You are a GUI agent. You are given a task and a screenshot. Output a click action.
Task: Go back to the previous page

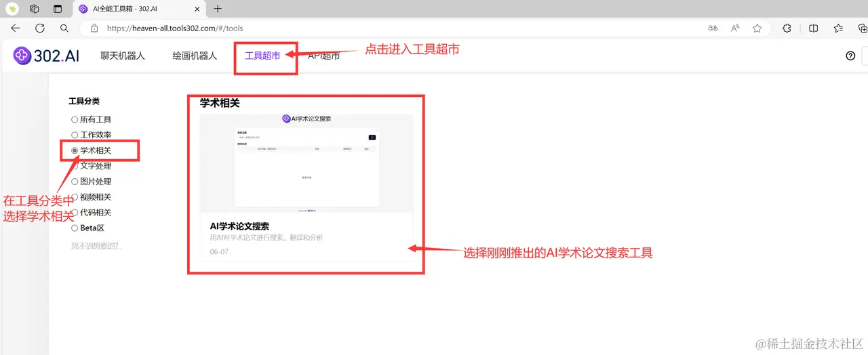coord(16,28)
